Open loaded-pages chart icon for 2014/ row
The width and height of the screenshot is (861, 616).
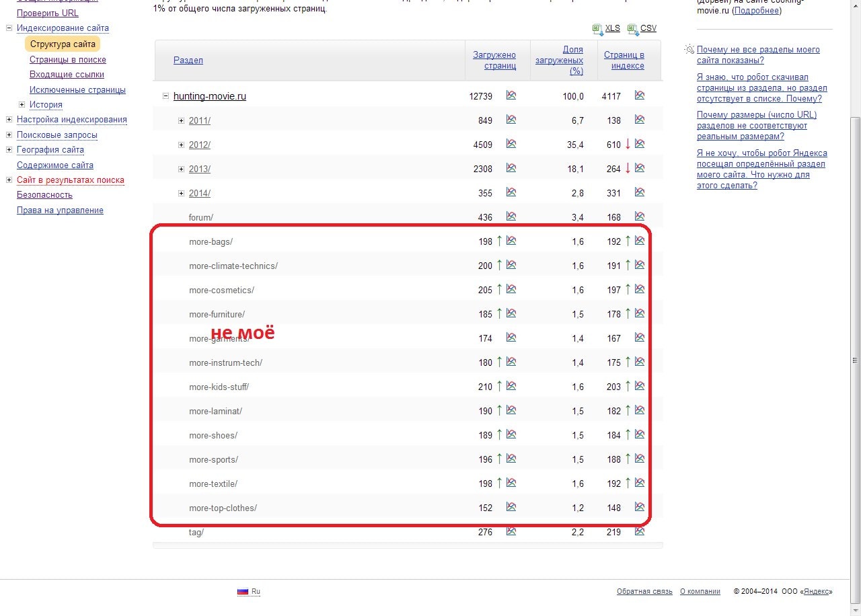click(511, 192)
